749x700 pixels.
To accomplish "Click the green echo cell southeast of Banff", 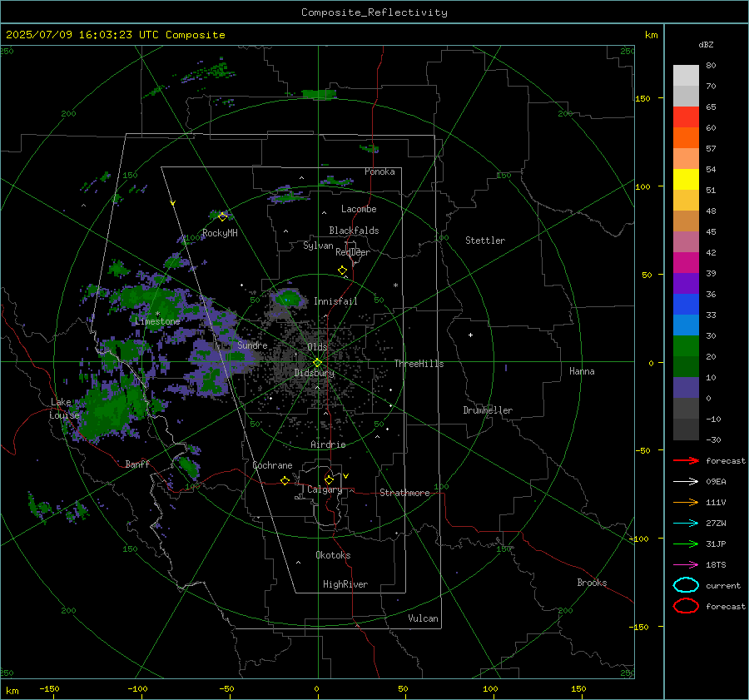I will click(x=188, y=467).
